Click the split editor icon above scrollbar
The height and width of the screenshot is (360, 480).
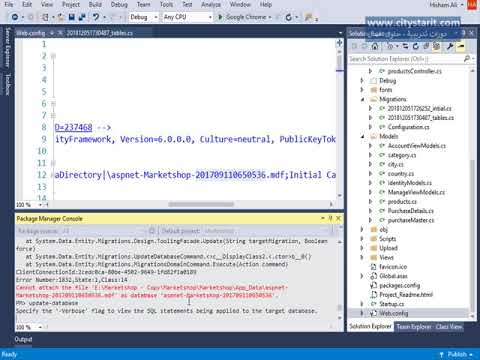point(339,43)
